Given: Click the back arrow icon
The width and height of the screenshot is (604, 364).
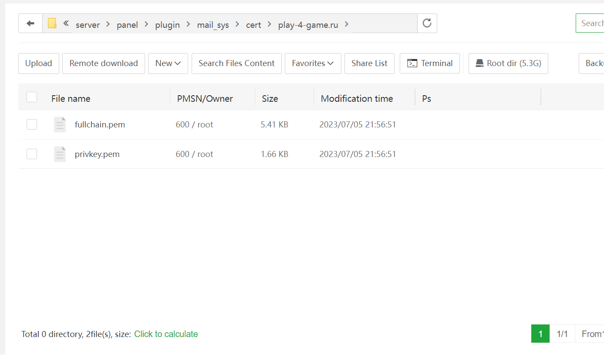Looking at the screenshot, I should pyautogui.click(x=30, y=23).
